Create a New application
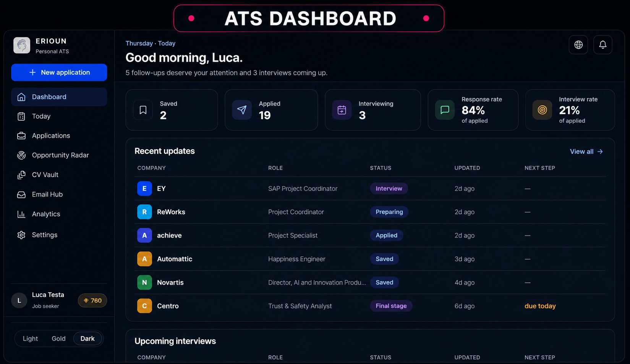This screenshot has height=364, width=630. click(x=59, y=72)
